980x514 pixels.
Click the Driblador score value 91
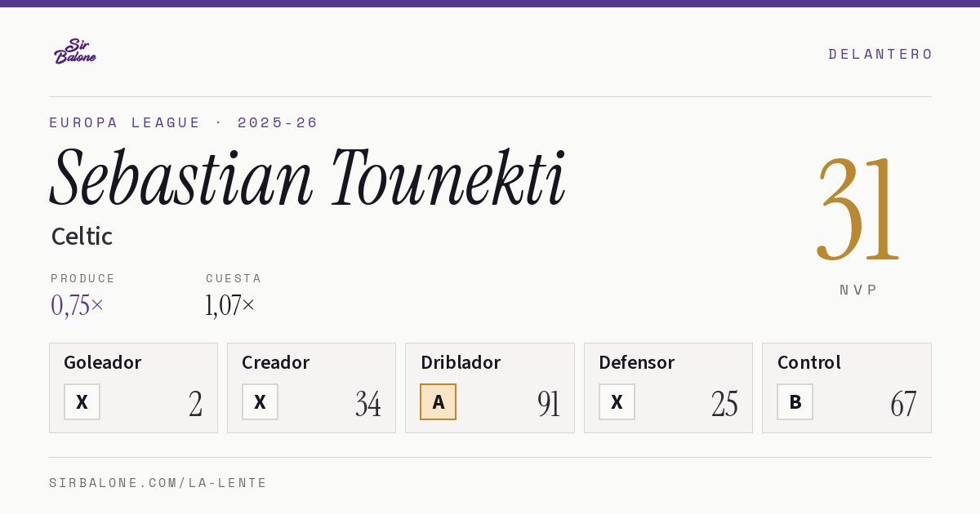point(549,404)
